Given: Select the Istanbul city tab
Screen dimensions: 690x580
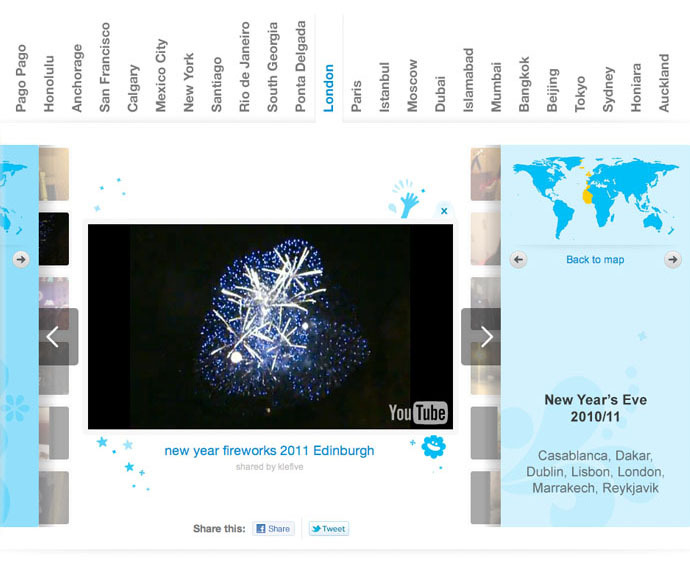Looking at the screenshot, I should [x=384, y=87].
